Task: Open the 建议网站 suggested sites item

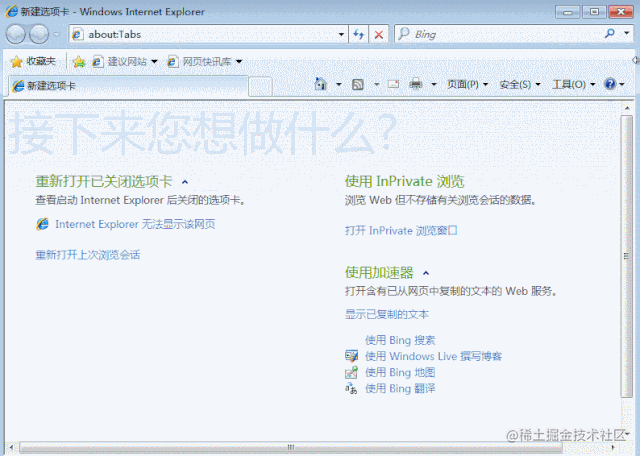Action: pos(124,62)
